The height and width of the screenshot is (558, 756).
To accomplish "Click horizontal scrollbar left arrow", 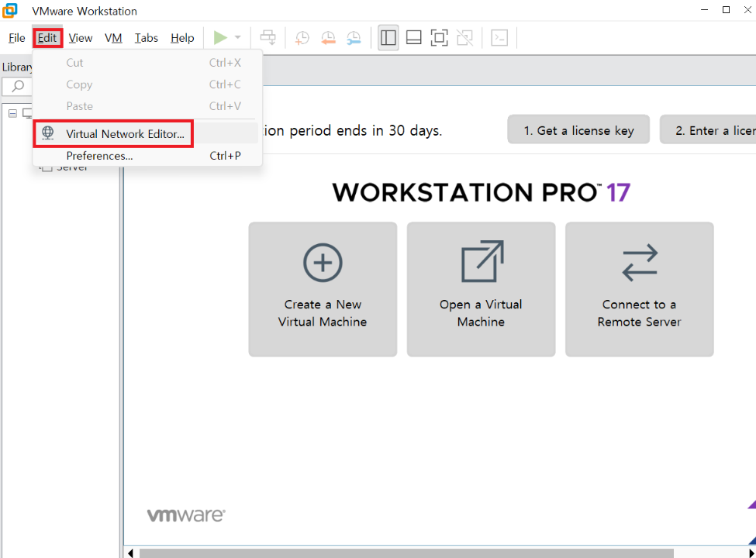I will pos(131,553).
